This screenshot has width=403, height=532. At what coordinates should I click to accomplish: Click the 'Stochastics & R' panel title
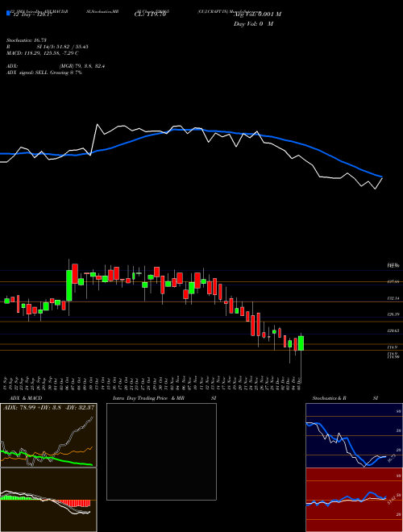click(330, 398)
